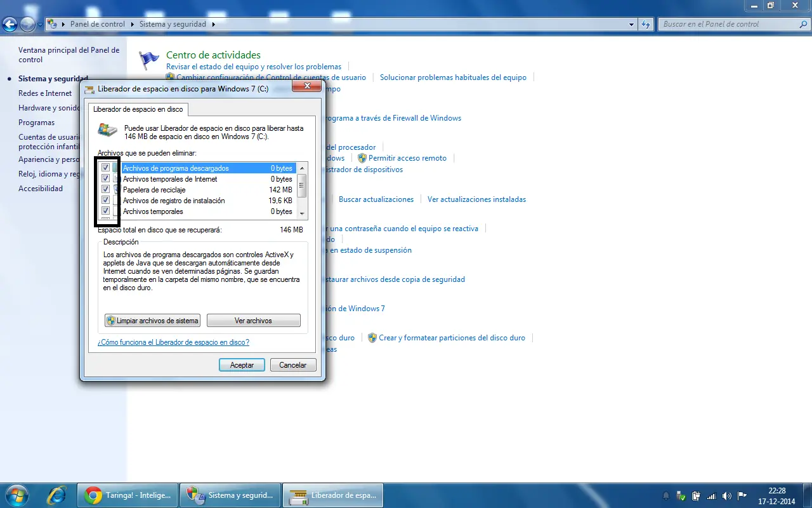
Task: Open Crear y formatear particiones del disco duro
Action: click(x=452, y=338)
